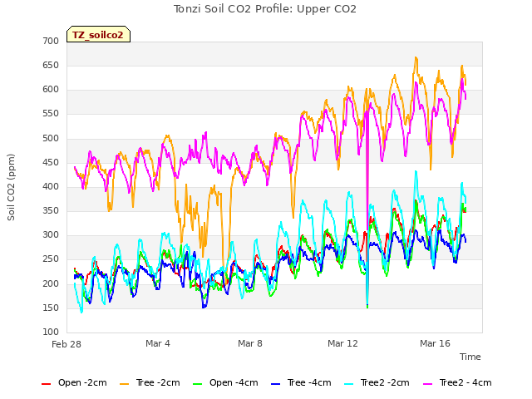Click the Soil CO2 (ppm) y-axis title

tap(11, 187)
